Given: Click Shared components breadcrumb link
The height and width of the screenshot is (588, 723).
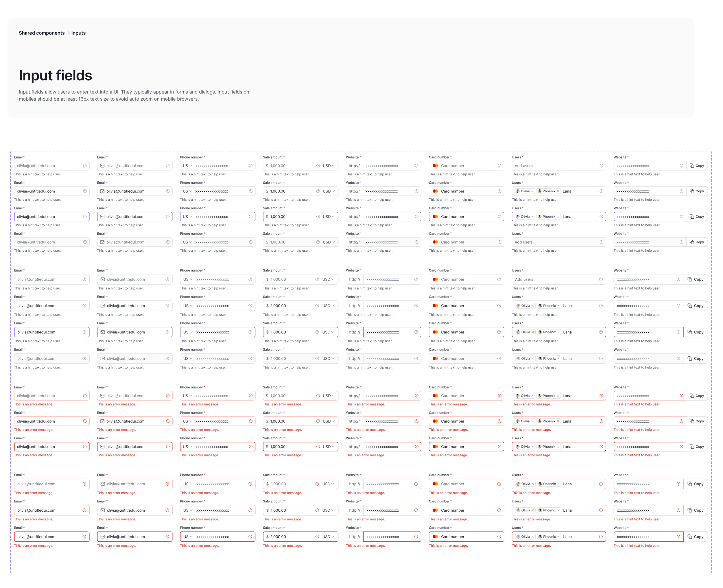Looking at the screenshot, I should tap(42, 33).
